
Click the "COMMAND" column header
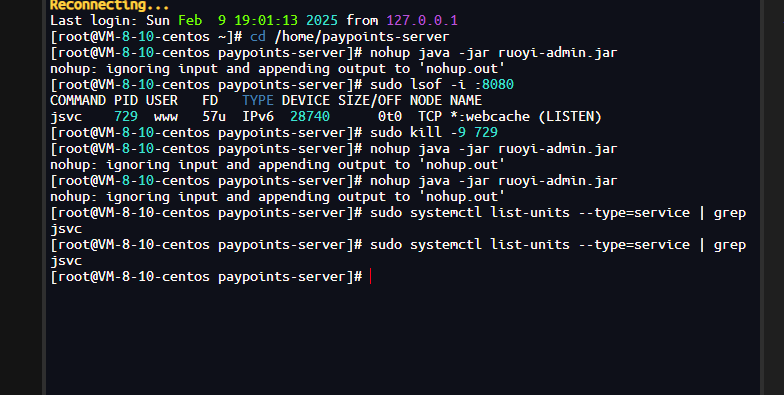click(x=78, y=100)
